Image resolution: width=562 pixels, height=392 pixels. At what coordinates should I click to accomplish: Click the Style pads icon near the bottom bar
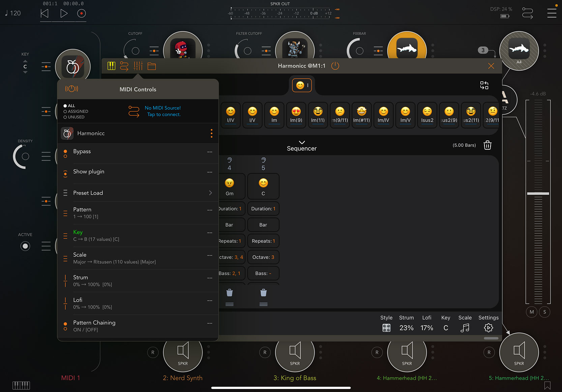[x=386, y=327]
